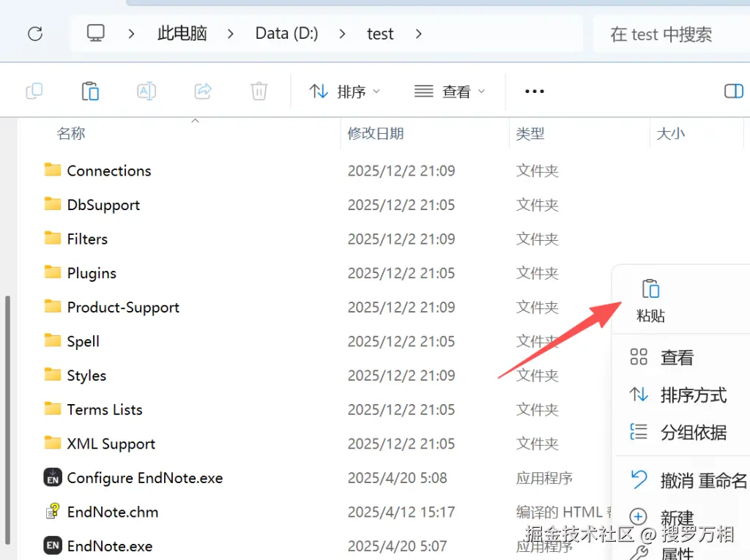Click the EndNote.exe file name
The height and width of the screenshot is (560, 750).
point(110,546)
